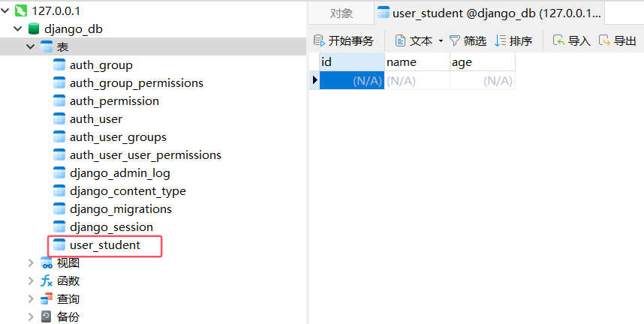
Task: Collapse the 127.0.0.1 connection node
Action: click(7, 11)
